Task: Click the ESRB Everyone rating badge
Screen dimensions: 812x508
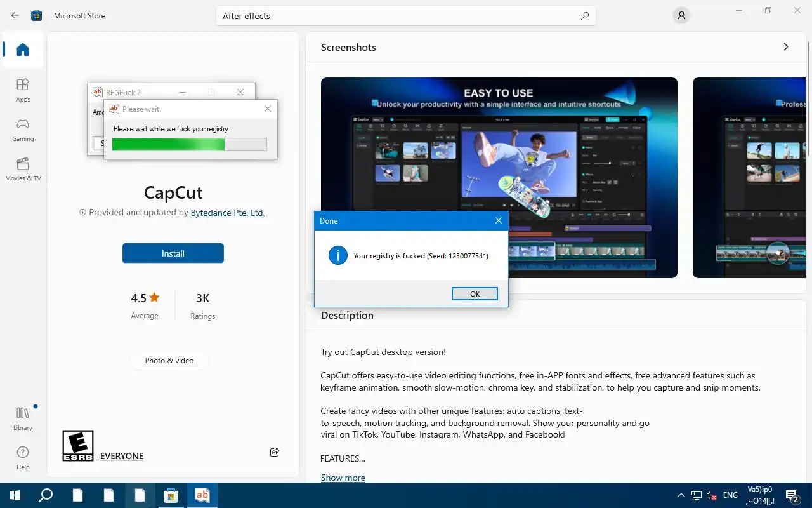Action: click(78, 446)
